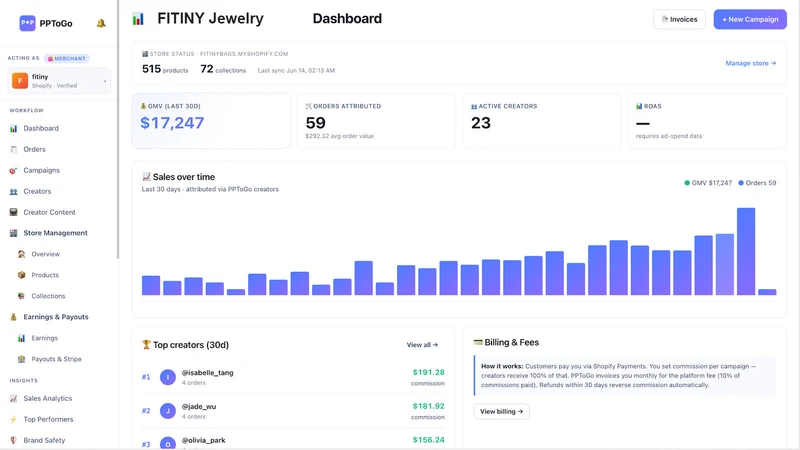Click the Dashboard bar chart sidebar icon
Image resolution: width=800 pixels, height=450 pixels.
coord(13,129)
